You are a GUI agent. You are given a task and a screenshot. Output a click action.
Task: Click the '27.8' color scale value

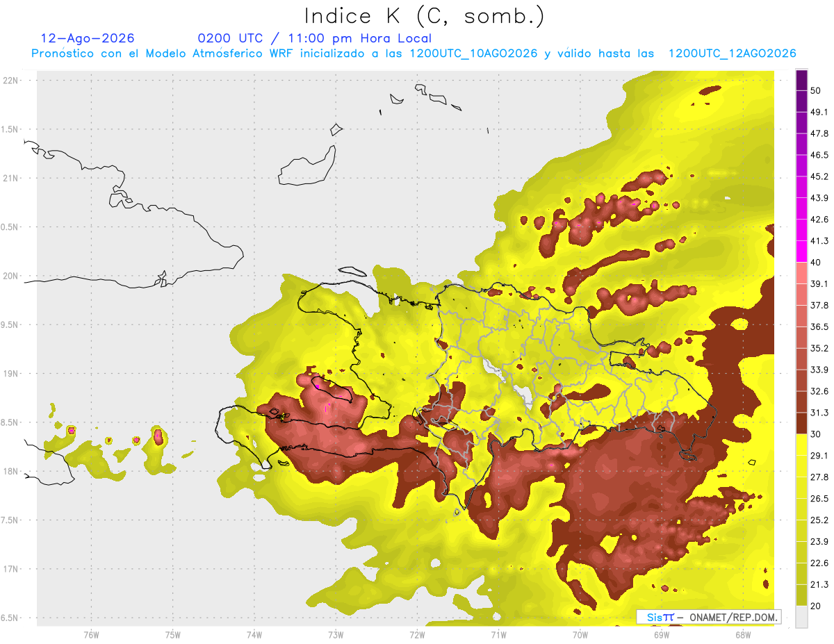(x=819, y=477)
